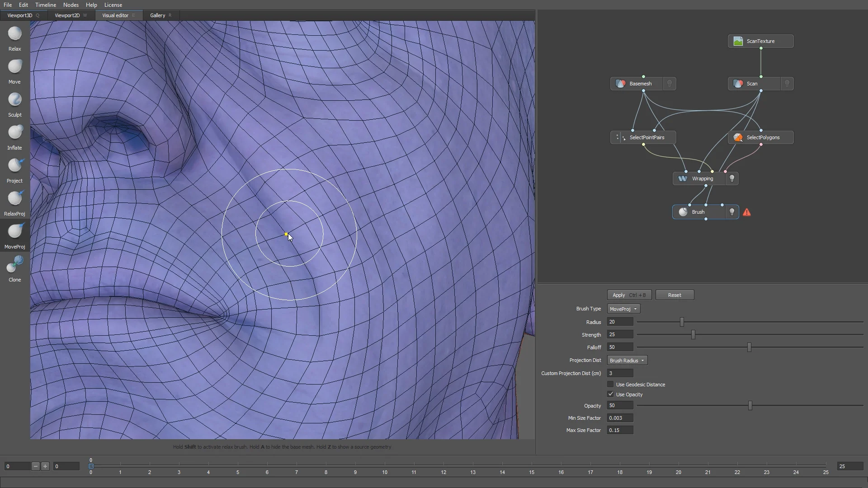Disable Use Opacity
This screenshot has height=488, width=868.
tap(610, 394)
